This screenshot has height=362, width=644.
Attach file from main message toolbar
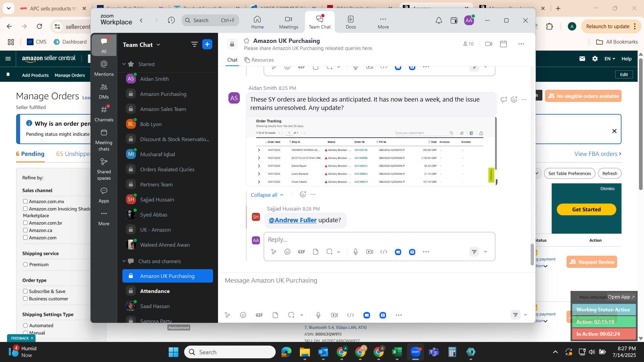coord(275,315)
